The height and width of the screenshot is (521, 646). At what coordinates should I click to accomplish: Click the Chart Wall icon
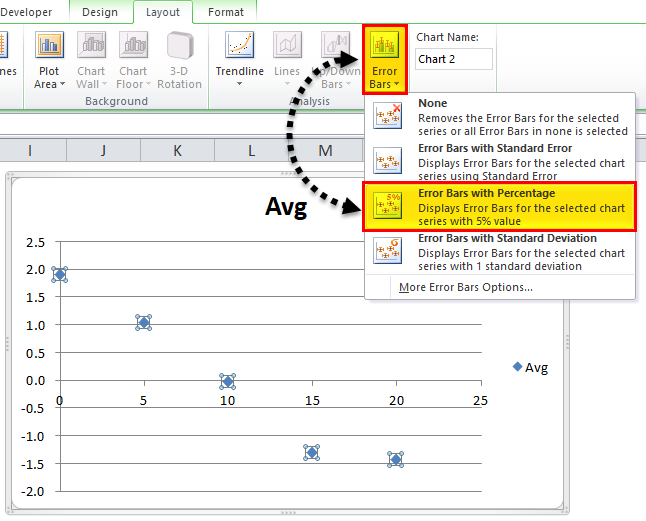click(91, 44)
